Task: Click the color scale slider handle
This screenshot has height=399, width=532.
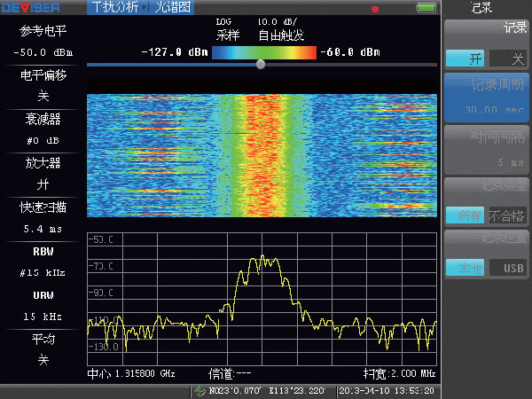Action: pyautogui.click(x=260, y=65)
